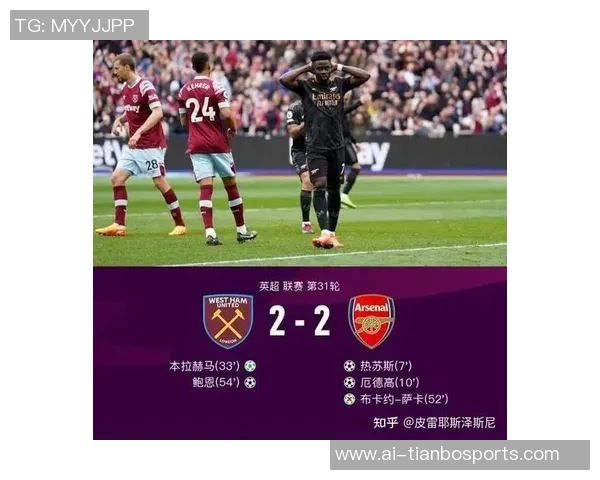Viewport: 600px width, 480px height.
Task: Click the TG: MYYJJPP label
Action: coord(75,26)
